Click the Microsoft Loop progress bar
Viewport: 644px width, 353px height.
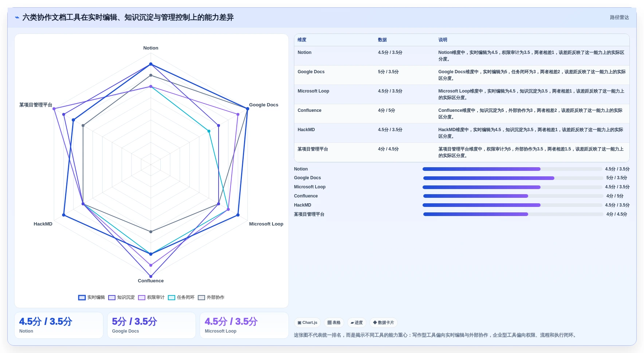point(512,187)
